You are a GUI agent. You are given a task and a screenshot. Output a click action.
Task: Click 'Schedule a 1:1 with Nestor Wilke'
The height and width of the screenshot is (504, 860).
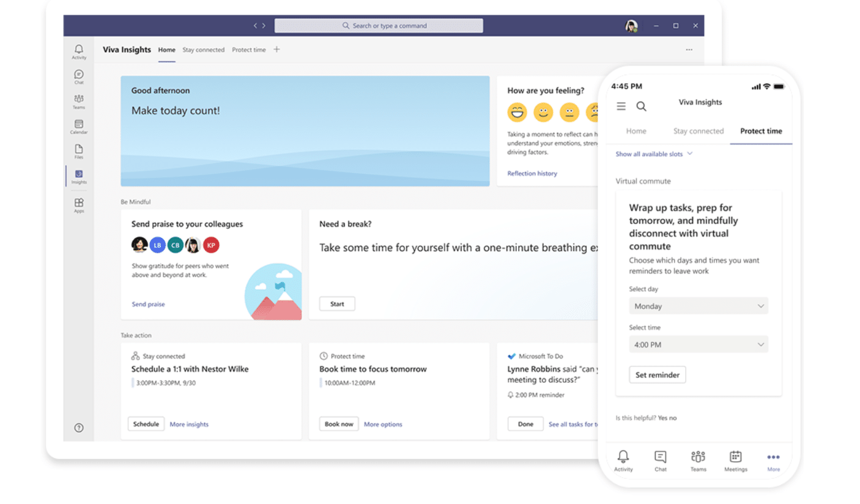(190, 369)
